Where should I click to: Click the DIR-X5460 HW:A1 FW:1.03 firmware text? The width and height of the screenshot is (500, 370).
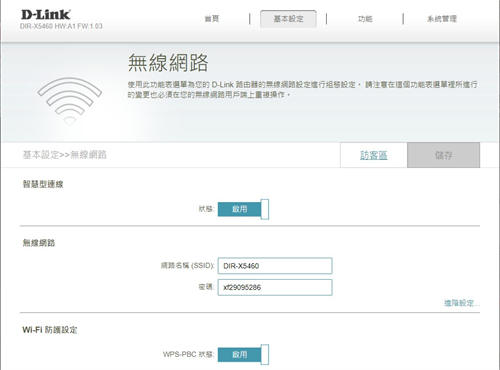coord(61,26)
